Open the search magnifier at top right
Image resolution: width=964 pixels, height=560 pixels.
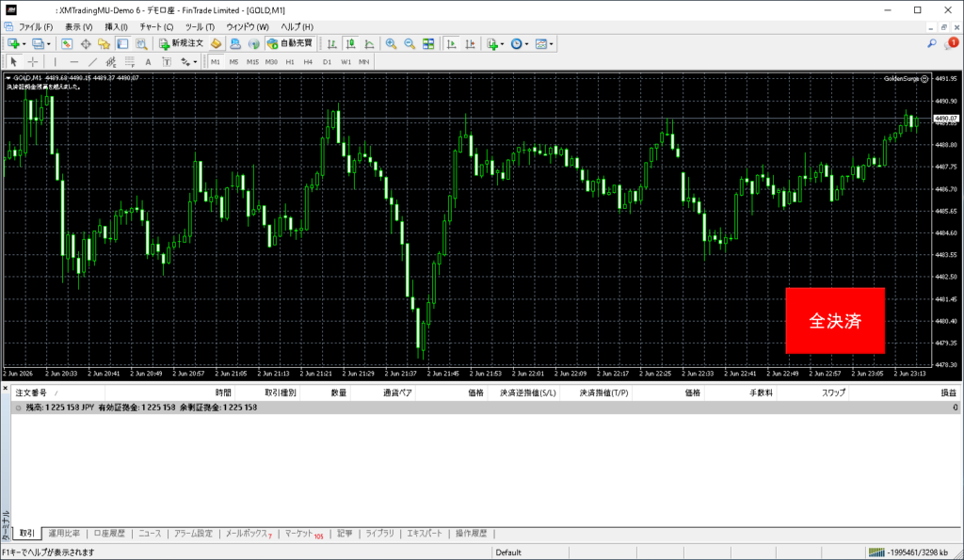(932, 43)
